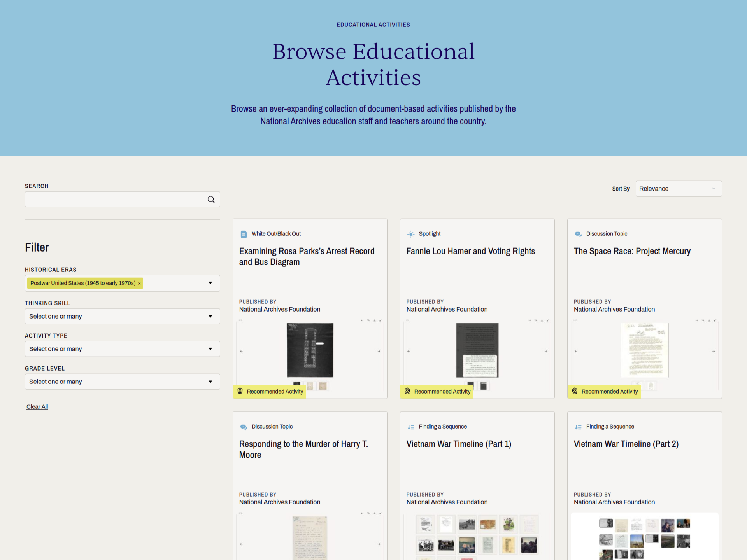Click the Recommended Activity badge on Rosa Parks card
The width and height of the screenshot is (747, 560).
270,391
